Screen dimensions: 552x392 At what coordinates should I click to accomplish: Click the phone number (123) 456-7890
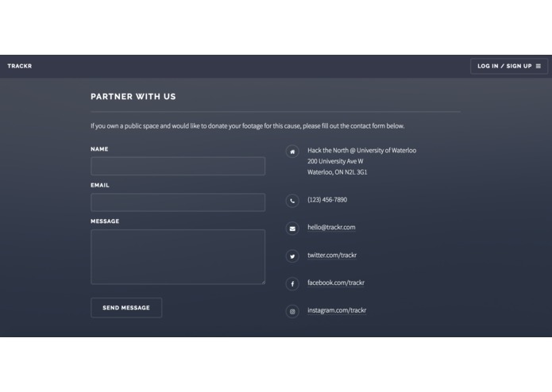click(327, 200)
